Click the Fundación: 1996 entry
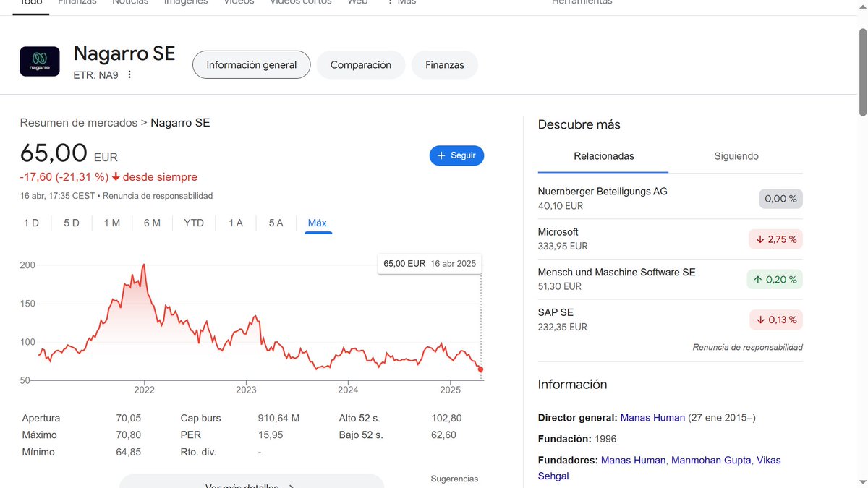 click(577, 439)
